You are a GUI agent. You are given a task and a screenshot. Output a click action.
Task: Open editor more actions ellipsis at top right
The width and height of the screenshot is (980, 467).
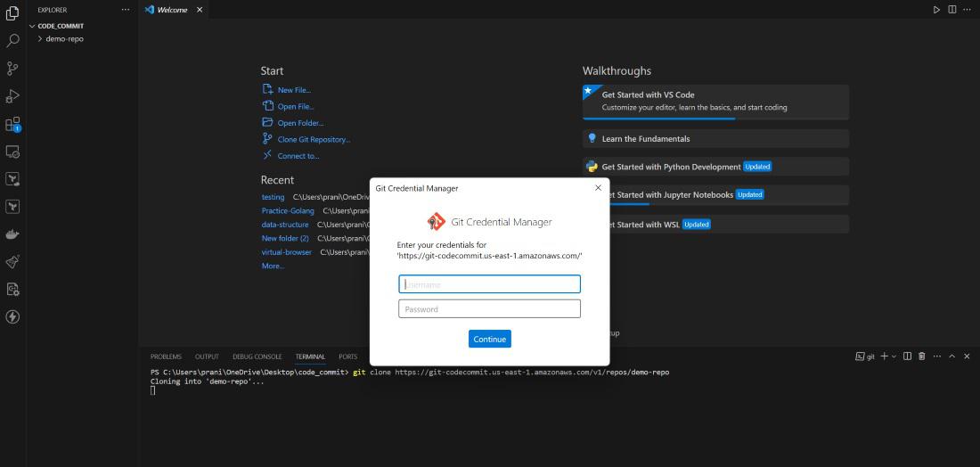pyautogui.click(x=968, y=10)
